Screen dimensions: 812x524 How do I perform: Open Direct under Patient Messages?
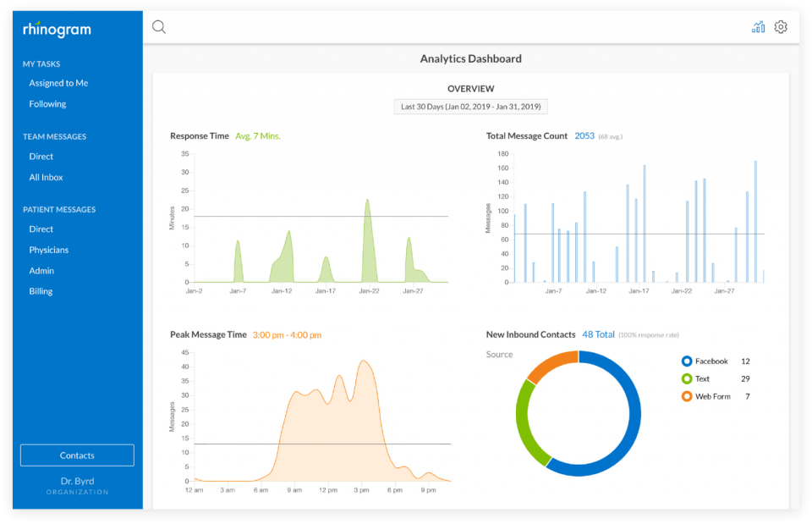click(41, 229)
